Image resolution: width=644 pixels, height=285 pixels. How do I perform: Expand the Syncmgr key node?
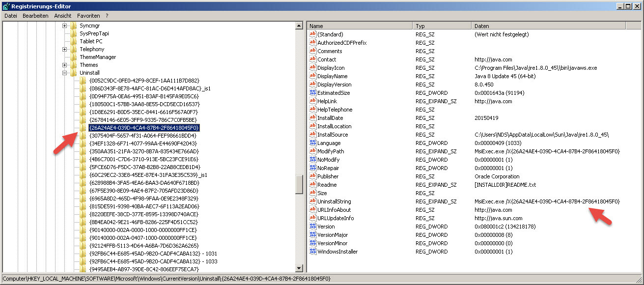pyautogui.click(x=65, y=26)
